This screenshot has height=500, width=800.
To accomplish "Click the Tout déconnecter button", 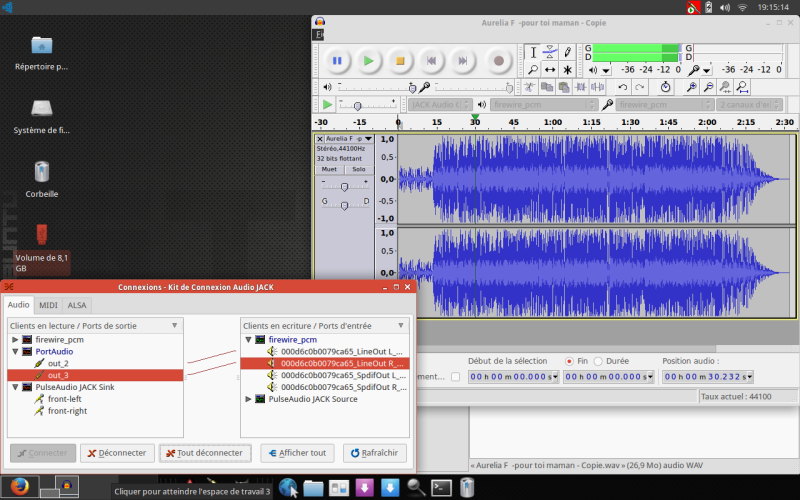I will [205, 453].
